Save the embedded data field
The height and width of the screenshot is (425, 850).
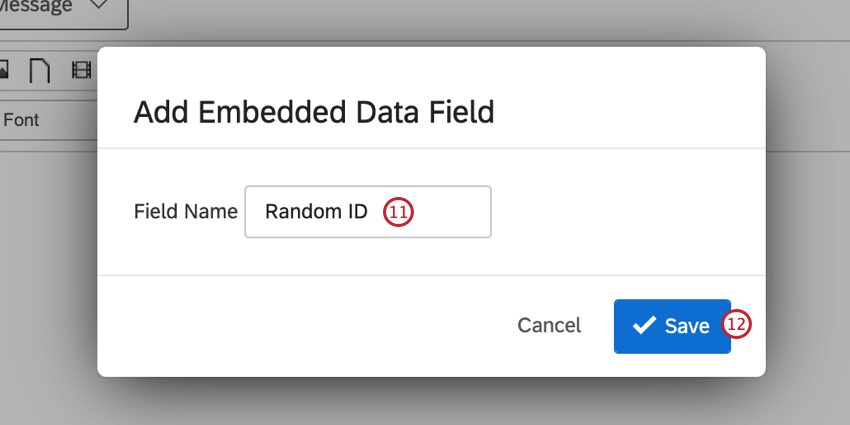point(672,326)
